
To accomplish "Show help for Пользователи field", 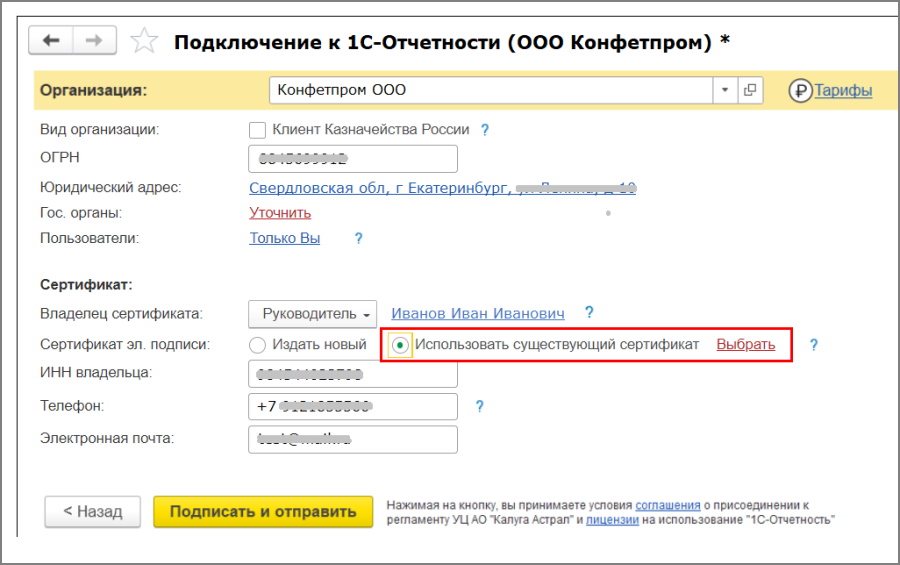I will pyautogui.click(x=359, y=238).
